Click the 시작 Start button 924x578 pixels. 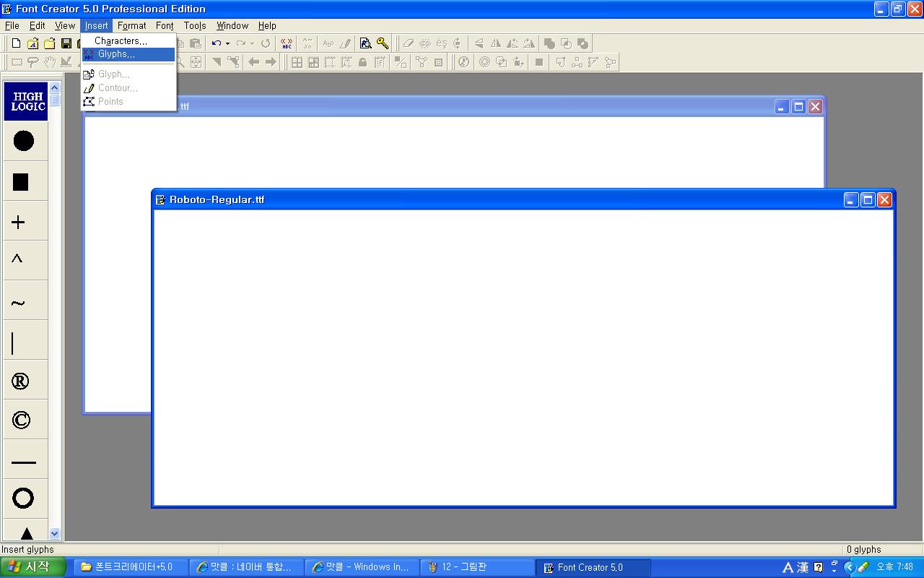(x=33, y=567)
